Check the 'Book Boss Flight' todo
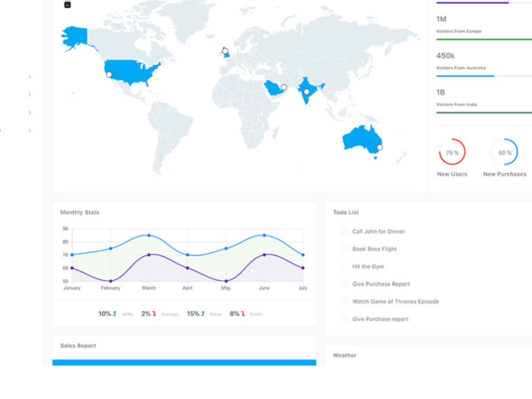Screen dimensions: 532x399 [344, 248]
